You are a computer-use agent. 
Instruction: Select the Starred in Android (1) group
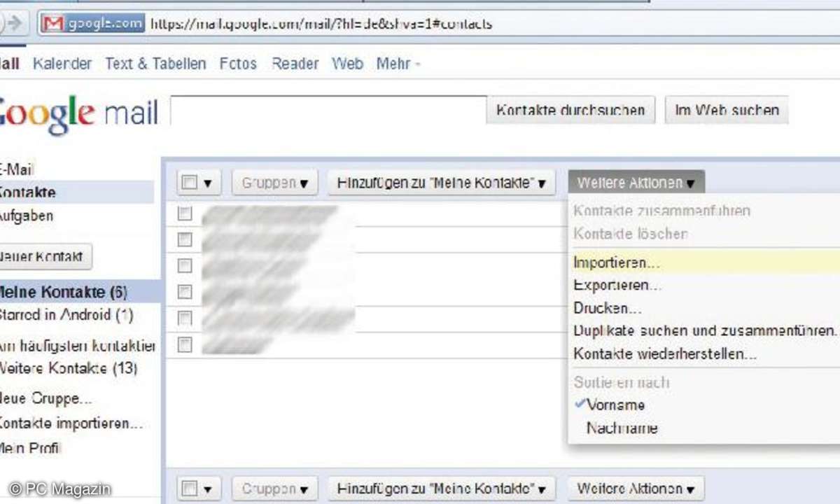click(x=66, y=314)
